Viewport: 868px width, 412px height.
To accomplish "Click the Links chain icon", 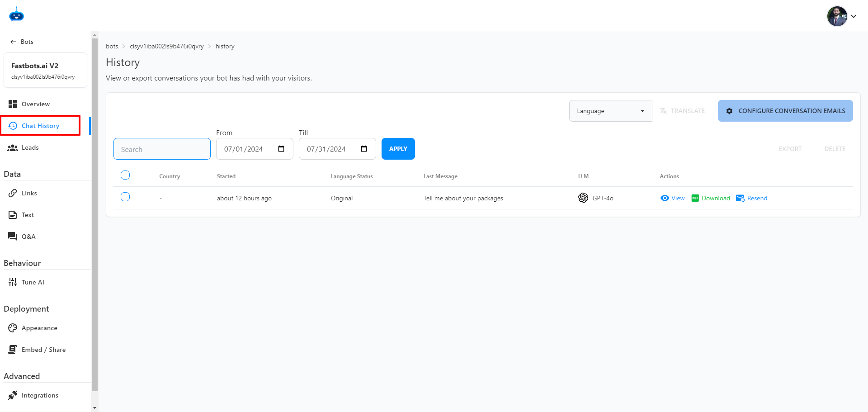I will pos(13,193).
